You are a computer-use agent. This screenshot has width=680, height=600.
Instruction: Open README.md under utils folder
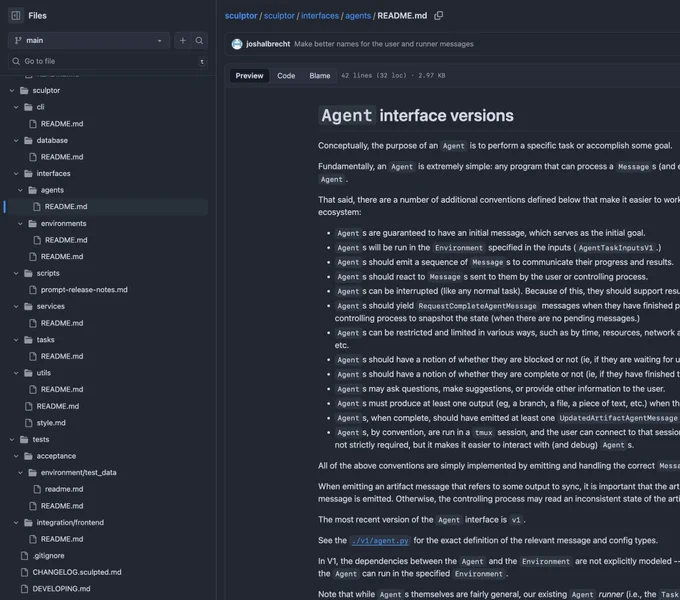(62, 390)
